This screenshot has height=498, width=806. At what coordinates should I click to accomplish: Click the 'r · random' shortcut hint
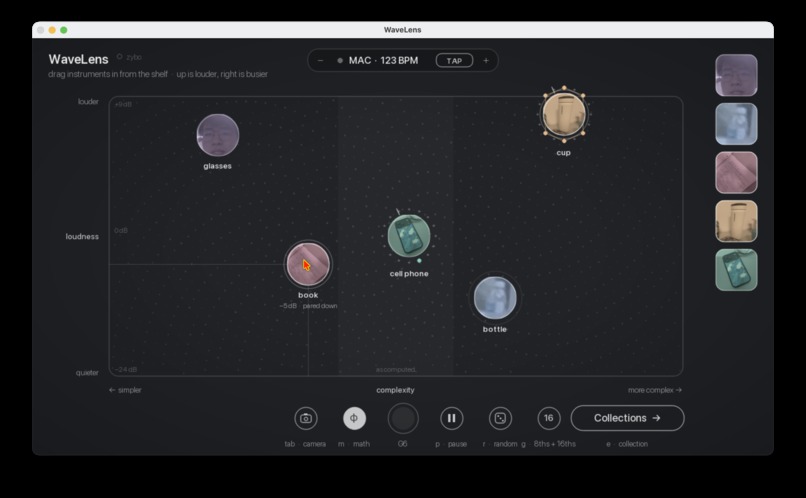coord(500,444)
